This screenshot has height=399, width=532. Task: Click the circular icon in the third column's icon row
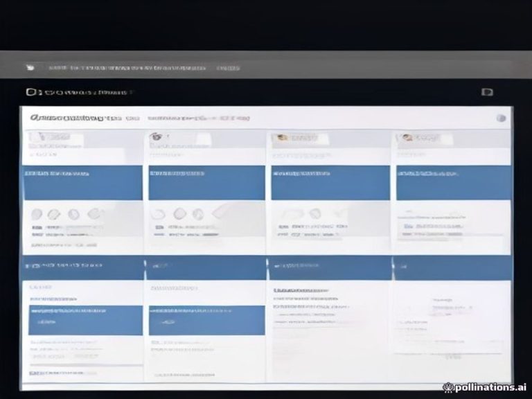coord(315,213)
